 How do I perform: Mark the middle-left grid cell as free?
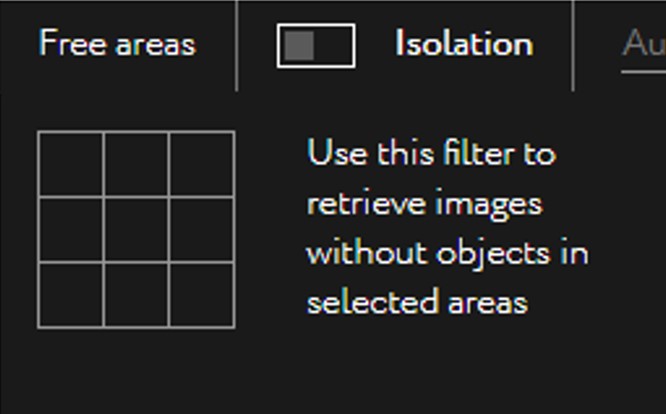[x=71, y=230]
